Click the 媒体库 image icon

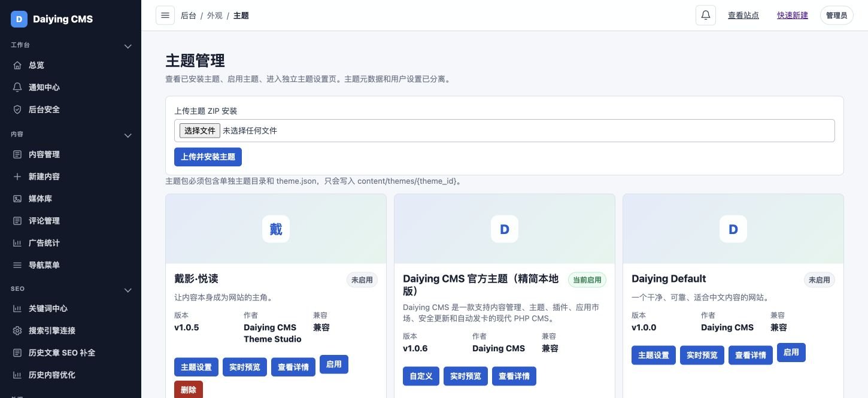pos(17,199)
